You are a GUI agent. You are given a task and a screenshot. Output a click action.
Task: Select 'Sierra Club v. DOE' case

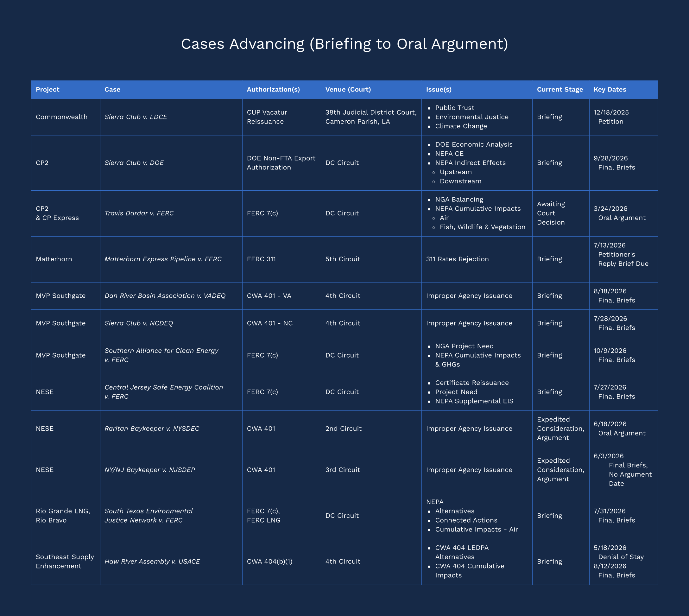(x=134, y=163)
